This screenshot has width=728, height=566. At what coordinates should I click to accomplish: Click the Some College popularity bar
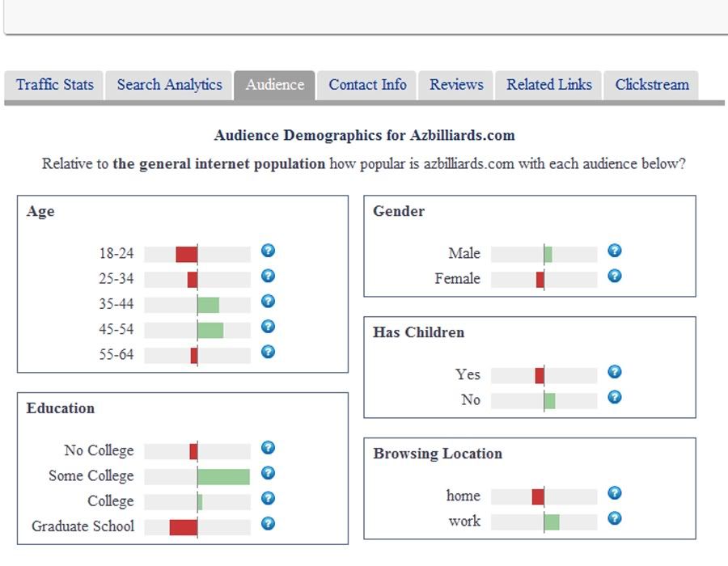[x=197, y=477]
